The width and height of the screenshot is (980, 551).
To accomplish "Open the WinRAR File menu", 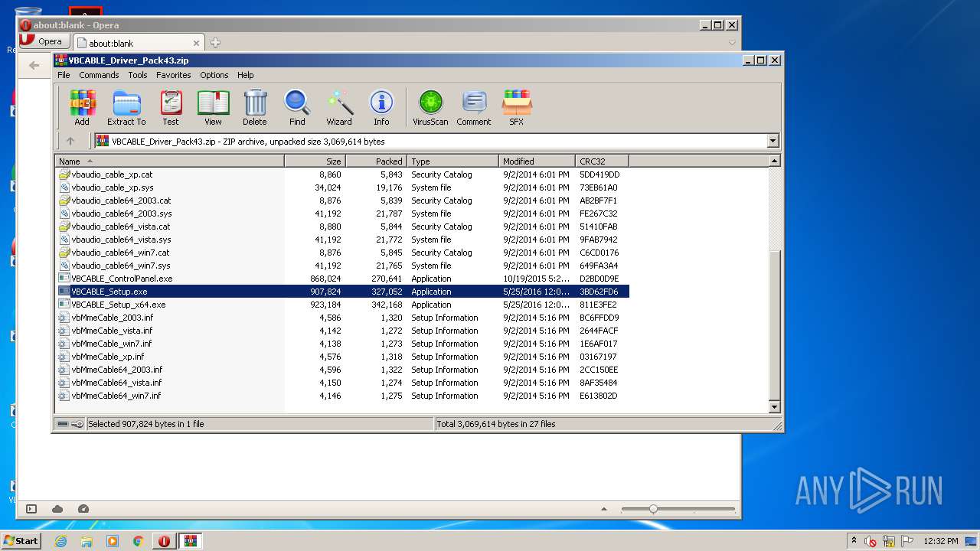I will (x=64, y=75).
